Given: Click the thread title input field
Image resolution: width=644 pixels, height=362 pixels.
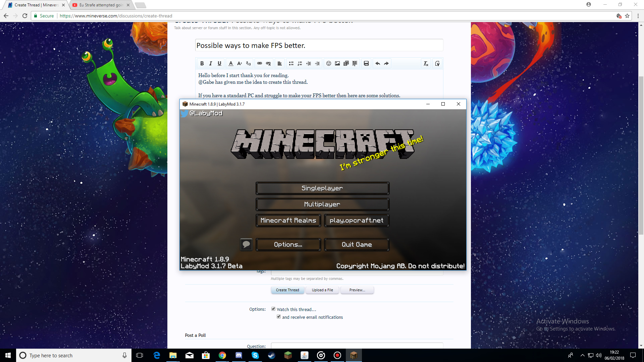Looking at the screenshot, I should coord(319,45).
